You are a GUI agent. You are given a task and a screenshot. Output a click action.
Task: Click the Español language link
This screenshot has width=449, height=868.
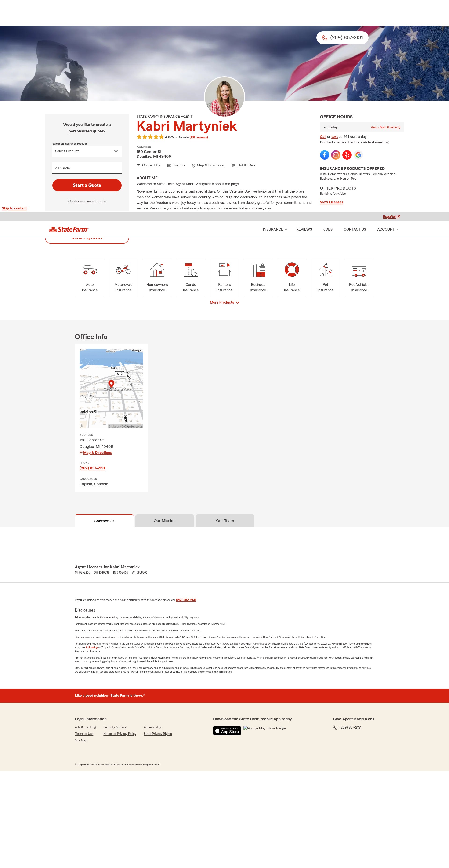tap(389, 217)
